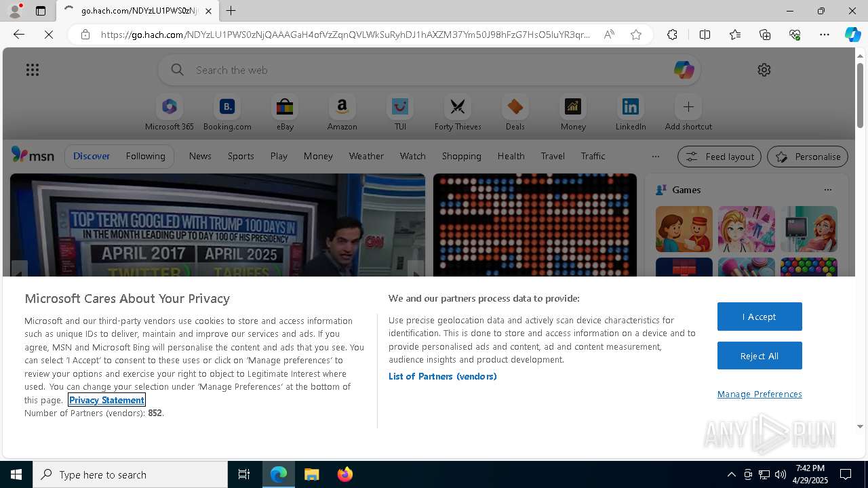Open the Privacy Statement link
The height and width of the screenshot is (488, 868).
[106, 400]
